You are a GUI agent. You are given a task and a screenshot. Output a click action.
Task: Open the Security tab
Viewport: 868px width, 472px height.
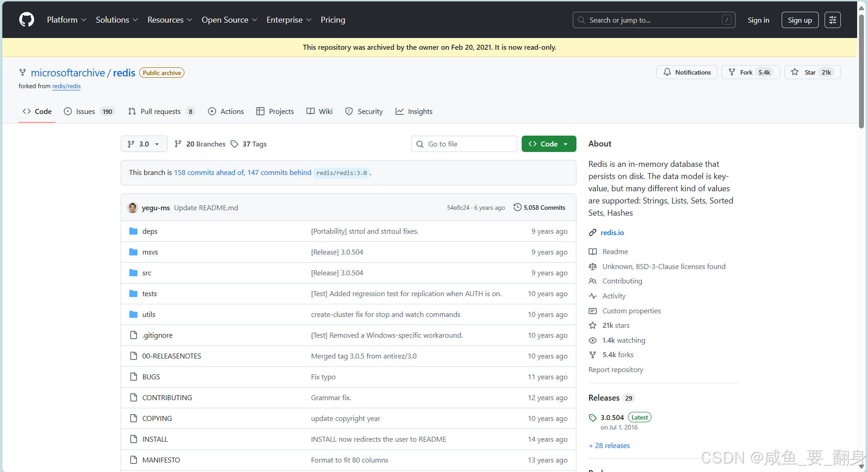click(364, 111)
